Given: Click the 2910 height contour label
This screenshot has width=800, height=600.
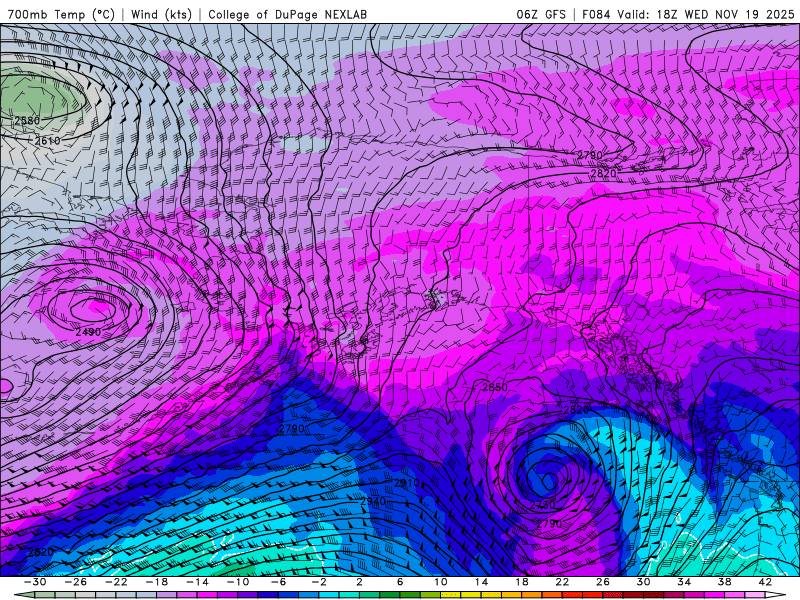Looking at the screenshot, I should coord(407,482).
